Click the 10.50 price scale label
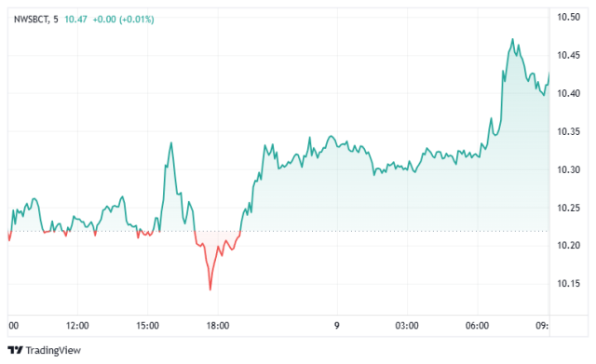This screenshot has width=596, height=364. [569, 17]
